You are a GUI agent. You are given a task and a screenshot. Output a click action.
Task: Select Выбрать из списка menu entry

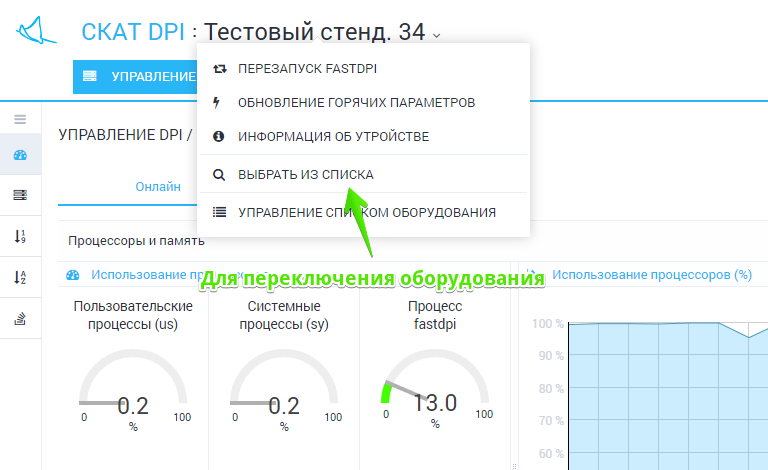tap(305, 174)
